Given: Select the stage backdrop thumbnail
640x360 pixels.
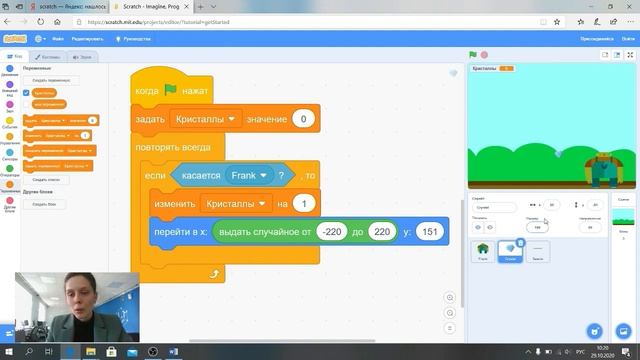Looking at the screenshot, I should pyautogui.click(x=623, y=218).
